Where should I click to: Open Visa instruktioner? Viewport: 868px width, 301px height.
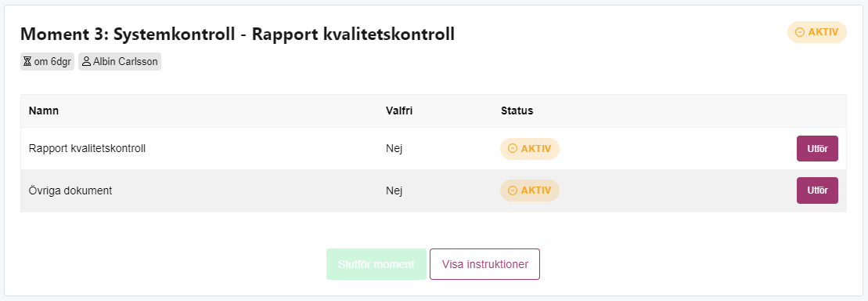[x=485, y=264]
